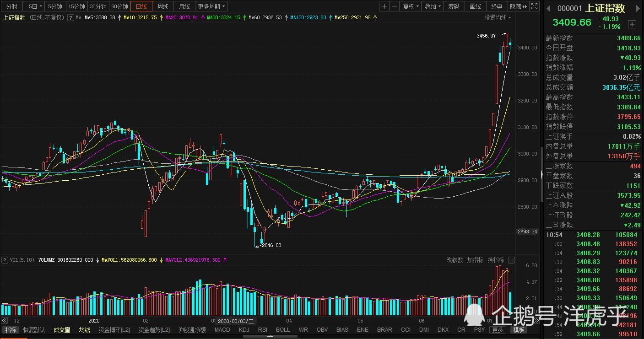Click the VOLUME down-arrow indicator
644x339 pixels.
tap(97, 260)
